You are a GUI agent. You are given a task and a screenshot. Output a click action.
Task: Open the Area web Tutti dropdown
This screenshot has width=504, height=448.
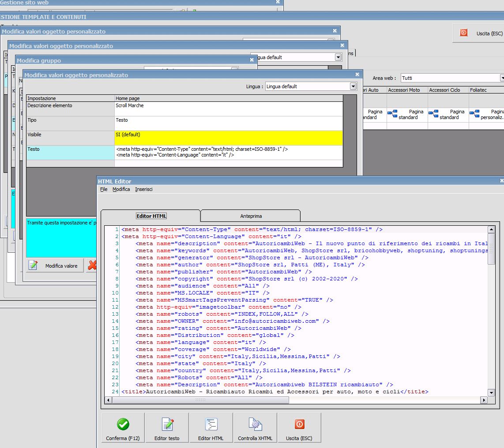(x=502, y=78)
